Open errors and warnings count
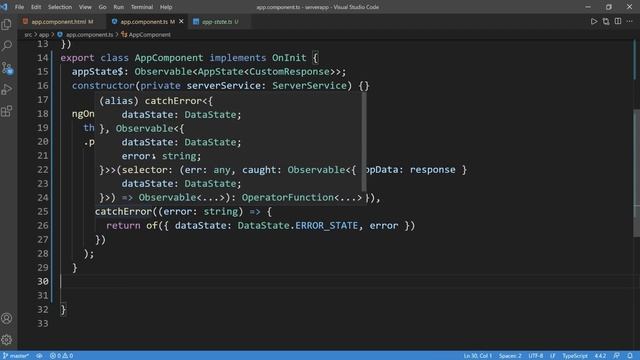The width and height of the screenshot is (640, 360). tap(61, 356)
